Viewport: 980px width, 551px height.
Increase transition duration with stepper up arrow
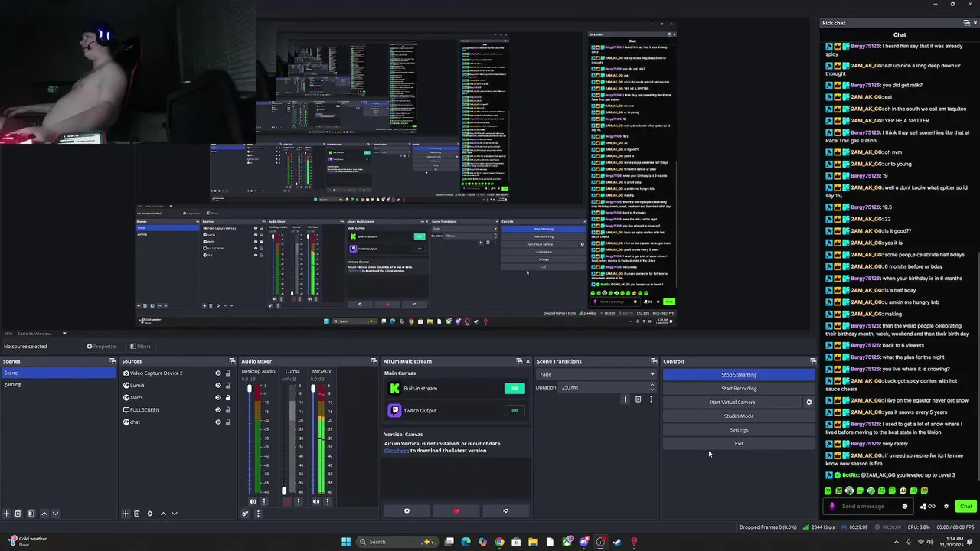(x=652, y=385)
